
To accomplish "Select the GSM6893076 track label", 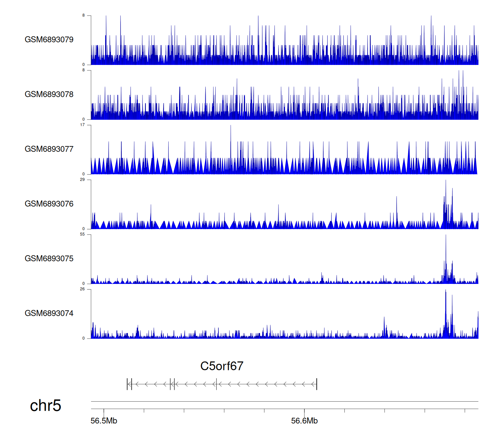I will (49, 204).
